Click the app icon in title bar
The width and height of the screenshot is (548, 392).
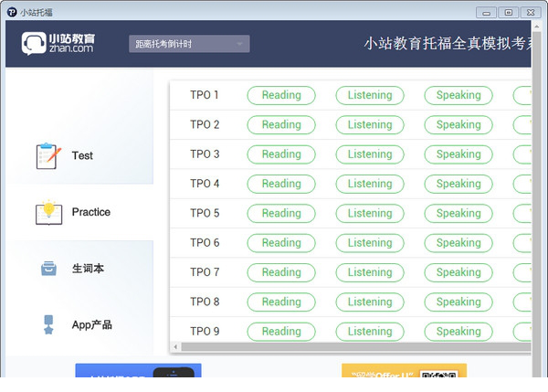click(x=12, y=12)
